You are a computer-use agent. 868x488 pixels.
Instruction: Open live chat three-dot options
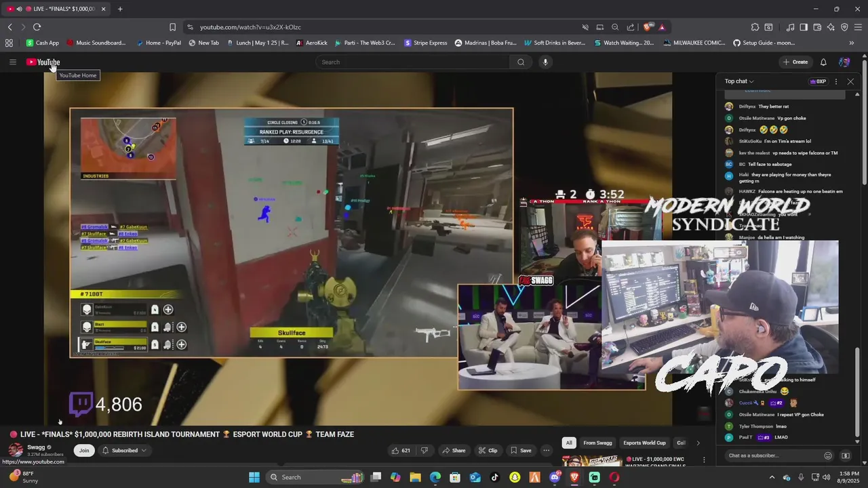point(835,81)
